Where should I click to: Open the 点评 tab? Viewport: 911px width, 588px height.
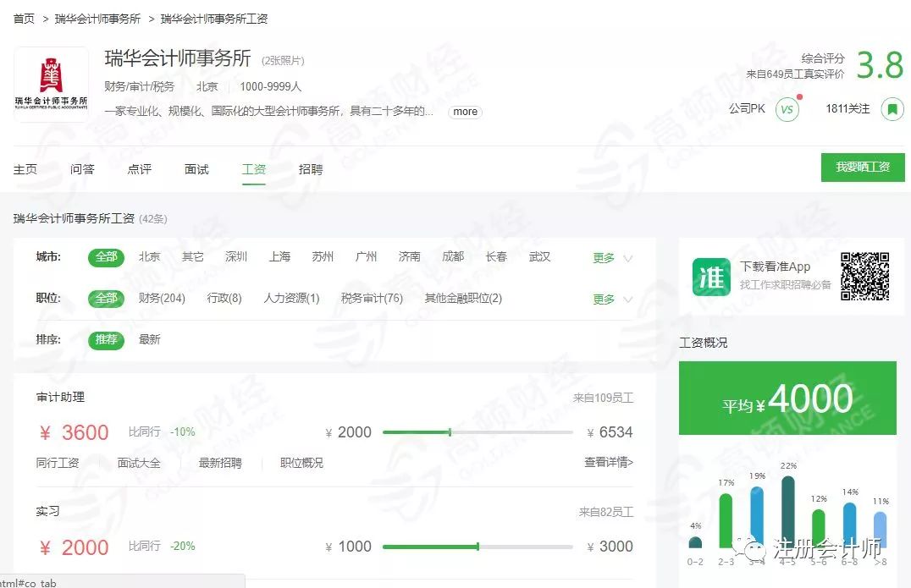(140, 169)
